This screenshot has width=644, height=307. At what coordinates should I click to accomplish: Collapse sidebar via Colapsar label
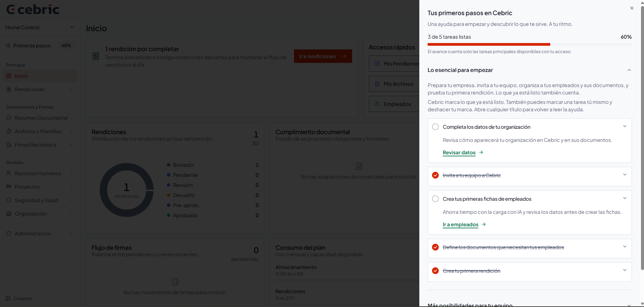coord(23,298)
